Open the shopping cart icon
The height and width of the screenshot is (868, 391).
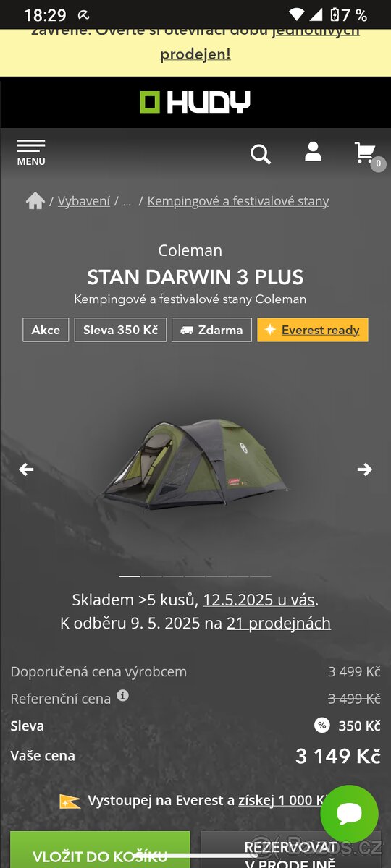coord(366,153)
